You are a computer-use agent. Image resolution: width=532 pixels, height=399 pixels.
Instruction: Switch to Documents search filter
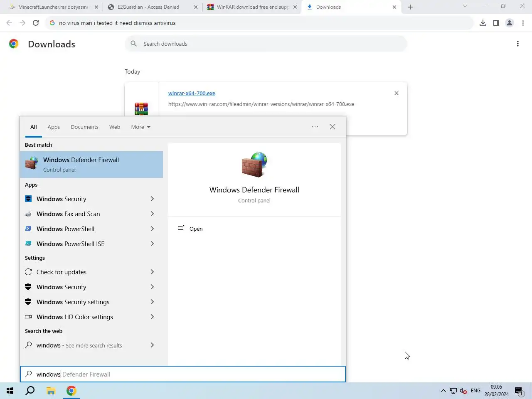[84, 127]
